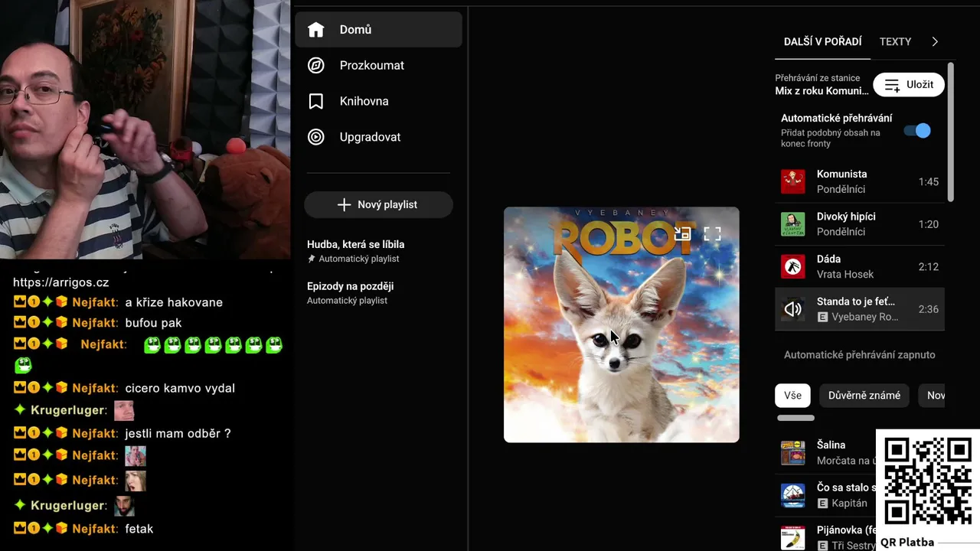Click the Dáda duration 2:12
980x551 pixels.
pos(929,267)
